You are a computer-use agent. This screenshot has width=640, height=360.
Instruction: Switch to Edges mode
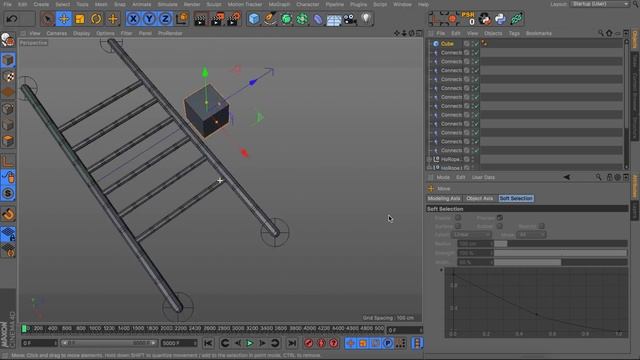(x=8, y=124)
